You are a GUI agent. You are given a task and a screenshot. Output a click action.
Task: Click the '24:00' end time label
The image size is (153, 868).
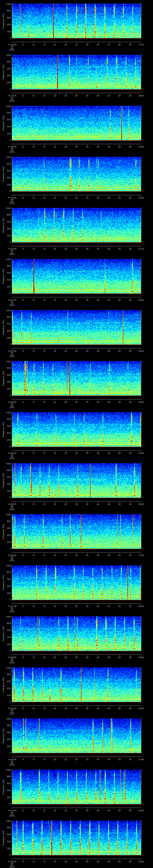tap(141, 402)
